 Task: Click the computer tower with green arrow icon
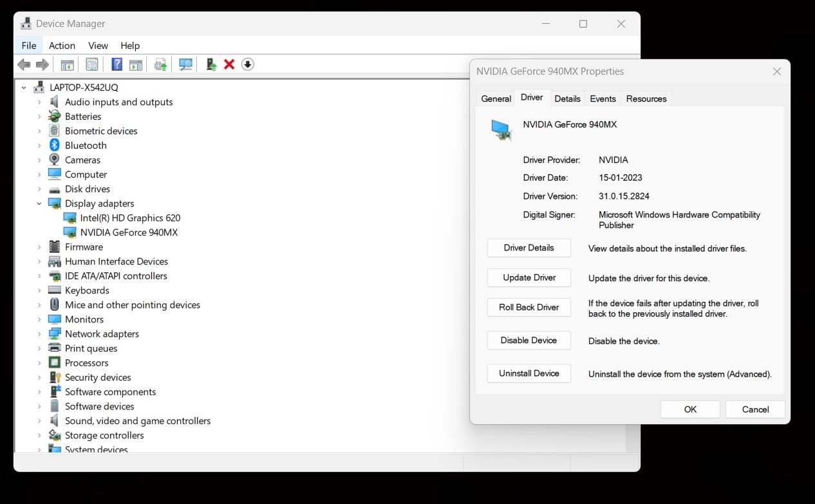pyautogui.click(x=211, y=64)
